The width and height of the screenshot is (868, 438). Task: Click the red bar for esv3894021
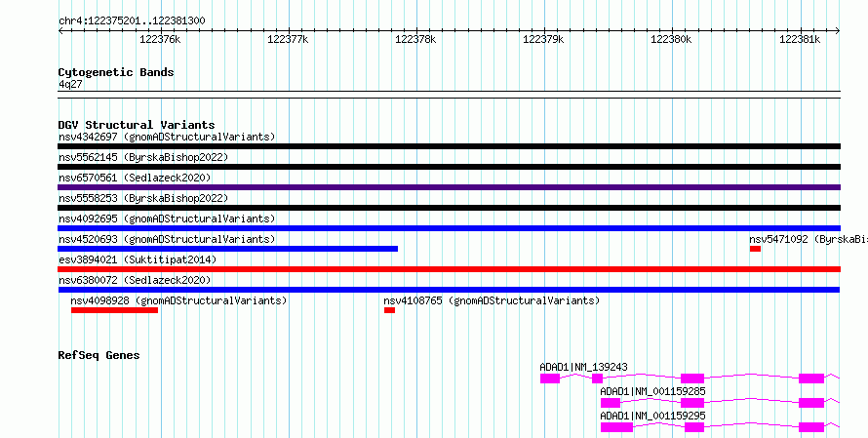click(x=449, y=269)
